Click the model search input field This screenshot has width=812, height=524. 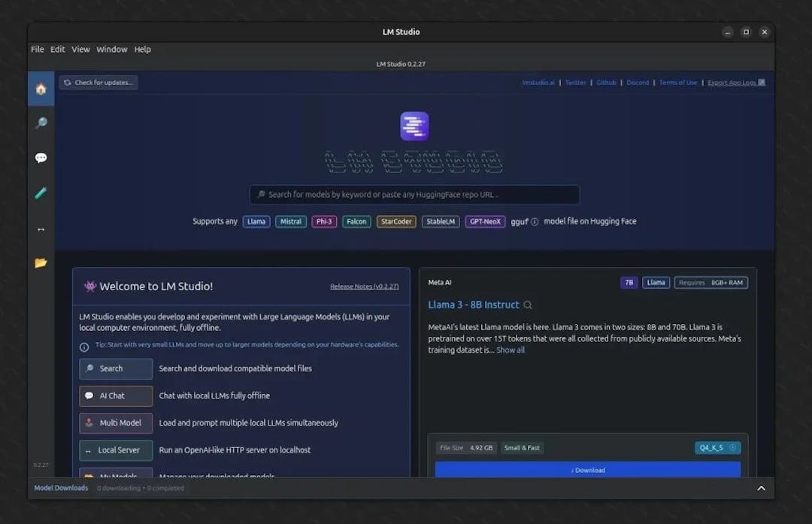414,195
